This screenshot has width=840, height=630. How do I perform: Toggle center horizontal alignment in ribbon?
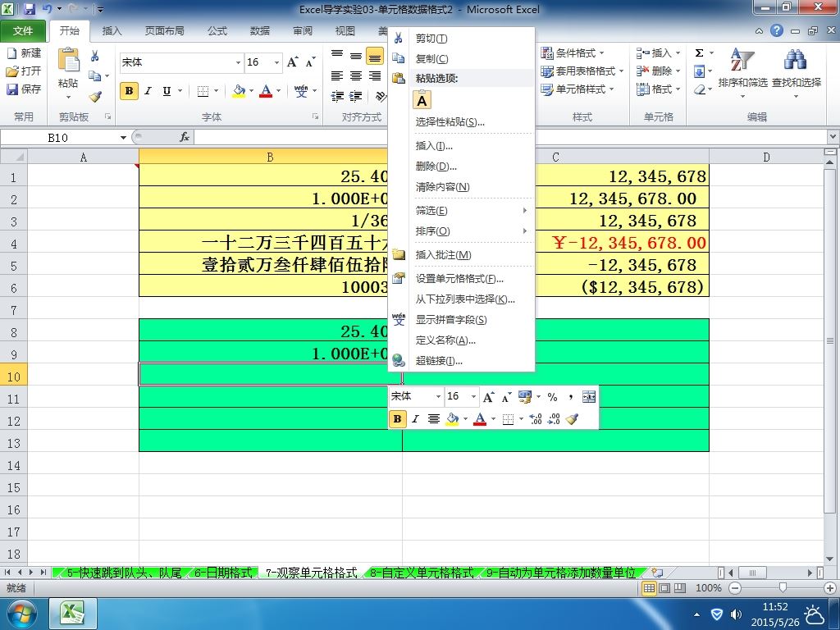point(356,76)
